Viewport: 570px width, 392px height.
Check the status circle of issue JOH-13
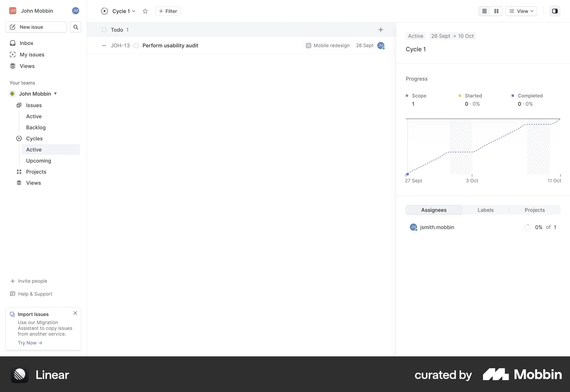136,45
